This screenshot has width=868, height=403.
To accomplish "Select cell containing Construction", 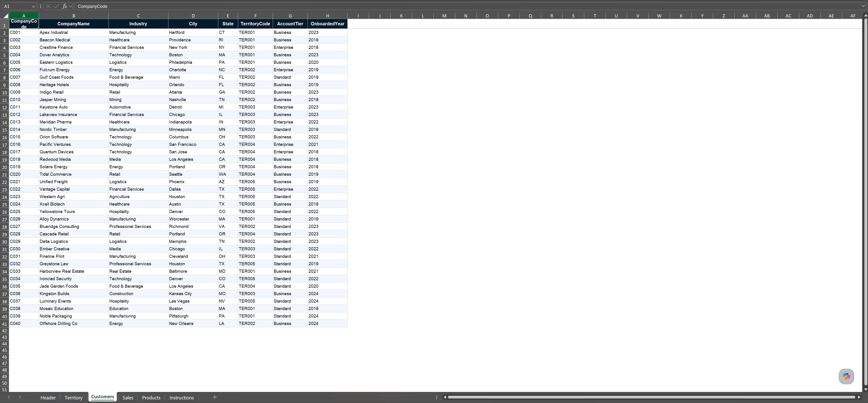I will point(138,294).
